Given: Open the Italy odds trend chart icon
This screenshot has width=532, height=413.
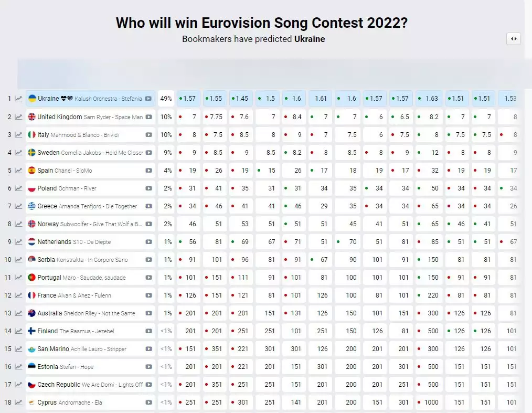Looking at the screenshot, I should pos(18,135).
